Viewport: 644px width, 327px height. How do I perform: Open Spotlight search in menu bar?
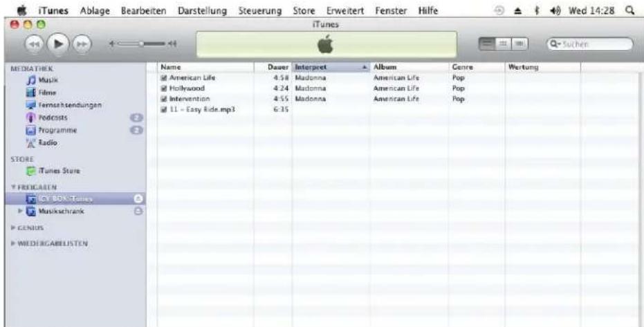click(629, 11)
